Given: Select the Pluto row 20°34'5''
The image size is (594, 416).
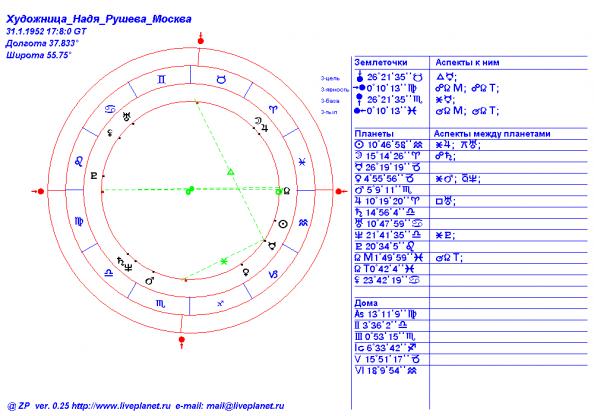Looking at the screenshot, I should pos(385,246).
